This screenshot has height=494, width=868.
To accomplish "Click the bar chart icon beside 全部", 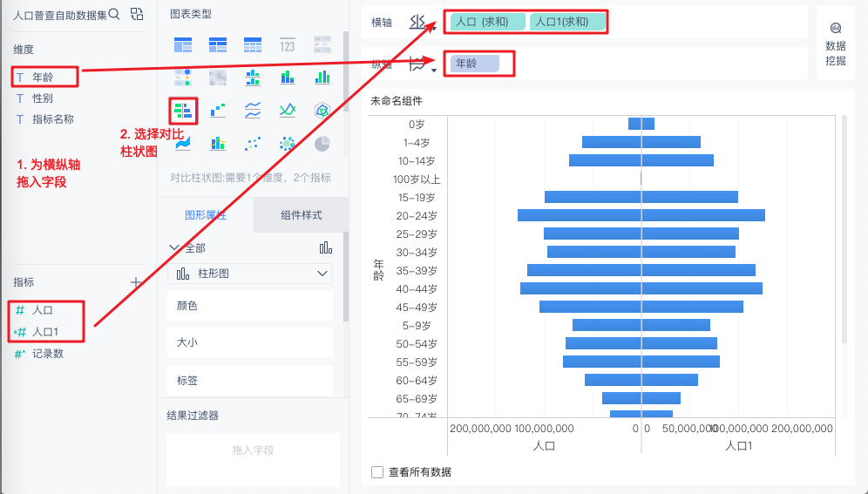I will [326, 247].
